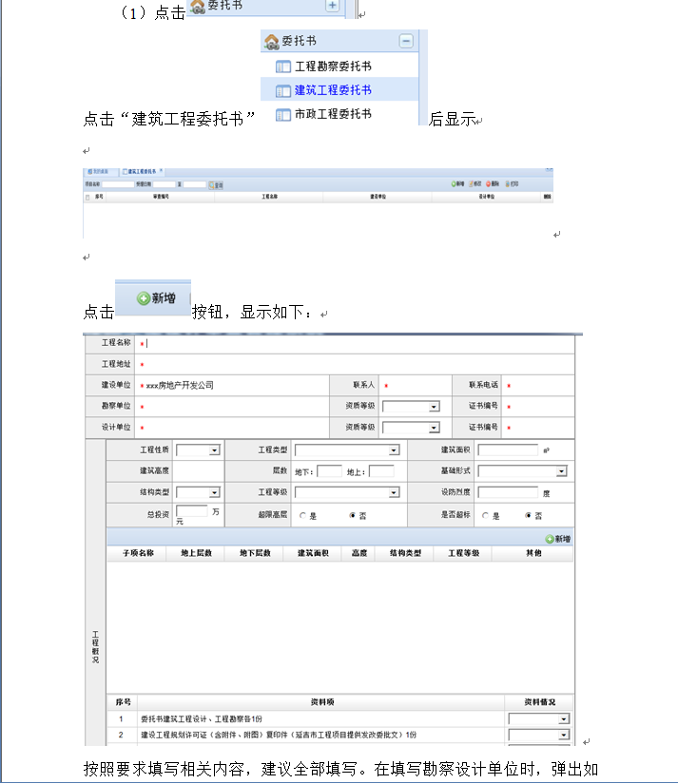Select 是 radio for 是否超标
The height and width of the screenshot is (784, 678).
point(484,515)
